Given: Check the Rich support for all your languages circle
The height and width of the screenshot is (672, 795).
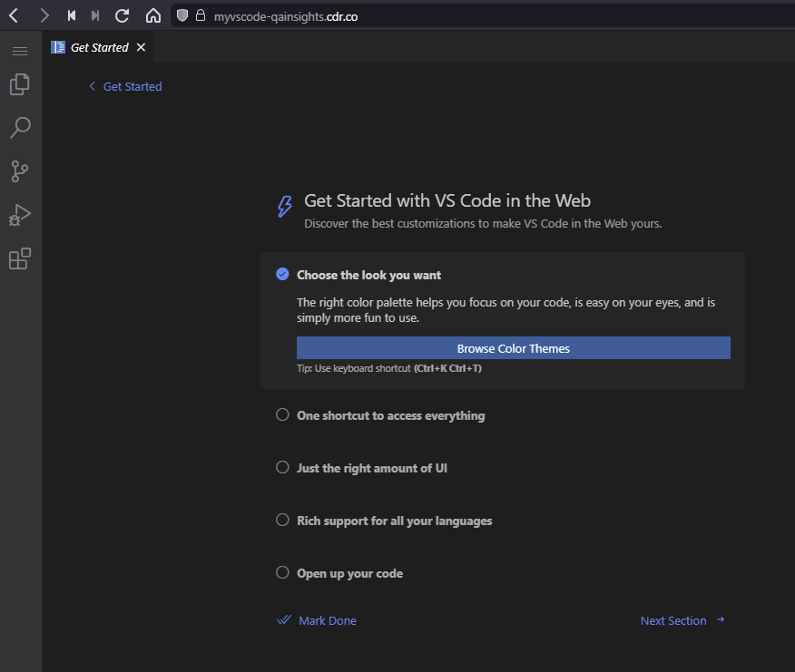Looking at the screenshot, I should click(x=282, y=520).
